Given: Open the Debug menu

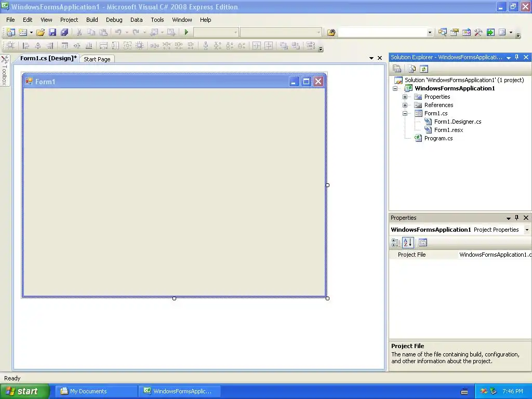Looking at the screenshot, I should click(114, 20).
